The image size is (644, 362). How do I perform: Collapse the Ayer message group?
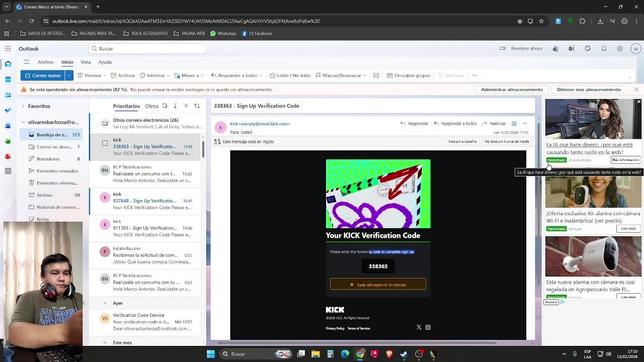(105, 303)
